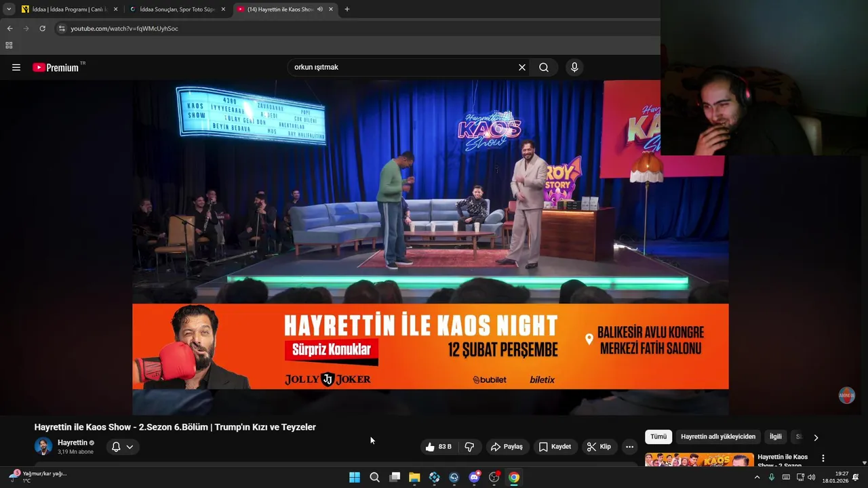Image resolution: width=868 pixels, height=488 pixels.
Task: Open Task View on the taskbar
Action: point(395,477)
